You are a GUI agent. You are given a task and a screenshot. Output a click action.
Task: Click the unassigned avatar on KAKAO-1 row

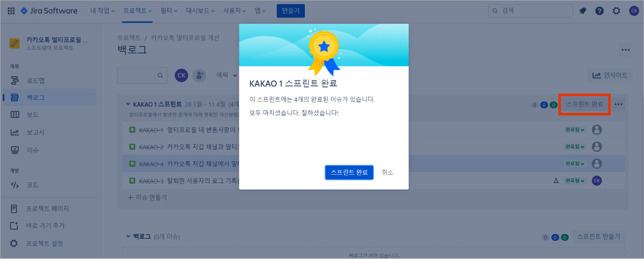(597, 129)
